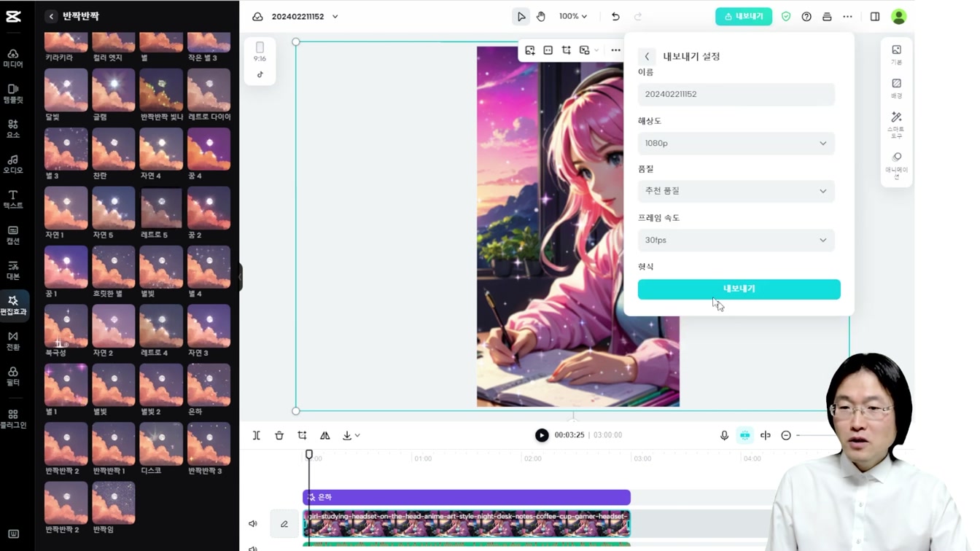Screen dimensions: 980x551
Task: Click the crop tool in timeline toolbar
Action: [302, 435]
